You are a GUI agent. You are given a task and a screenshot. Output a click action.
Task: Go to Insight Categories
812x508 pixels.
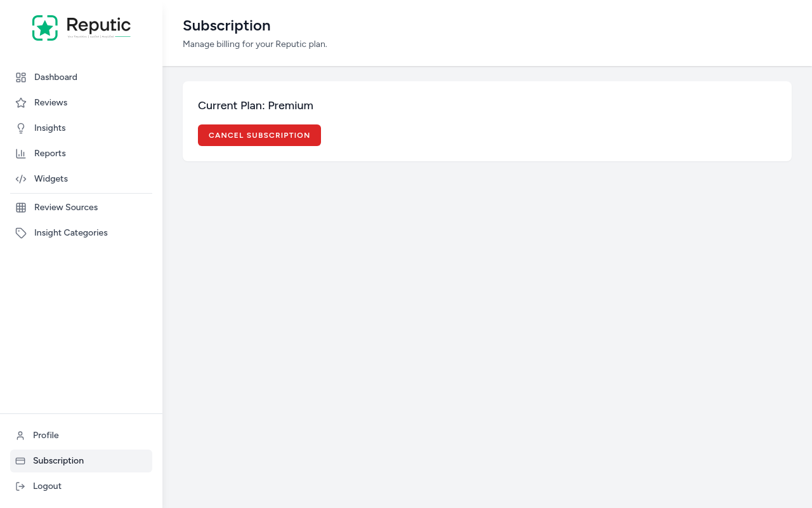click(70, 232)
